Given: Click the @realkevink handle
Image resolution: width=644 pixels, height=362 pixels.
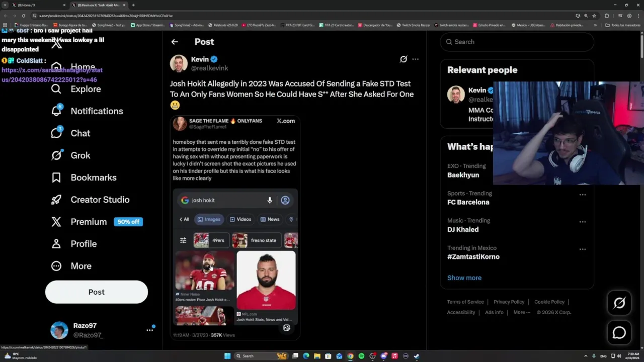Looking at the screenshot, I should pos(209,68).
